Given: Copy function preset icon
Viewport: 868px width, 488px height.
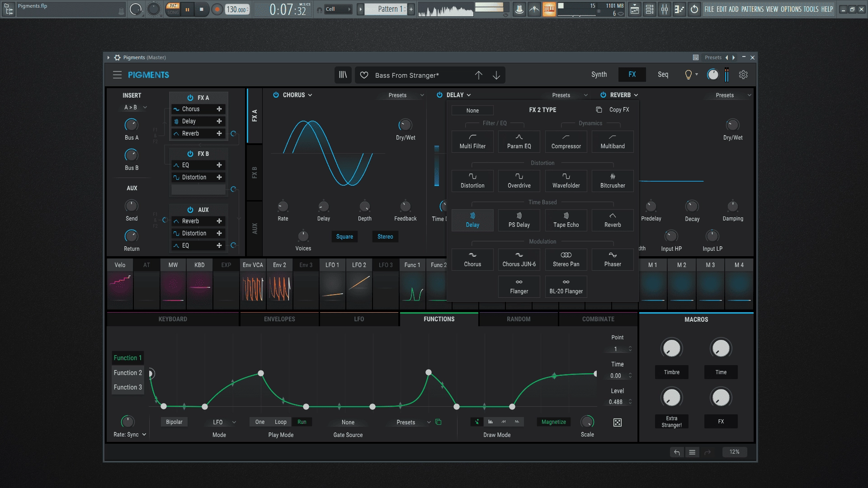Looking at the screenshot, I should (438, 422).
